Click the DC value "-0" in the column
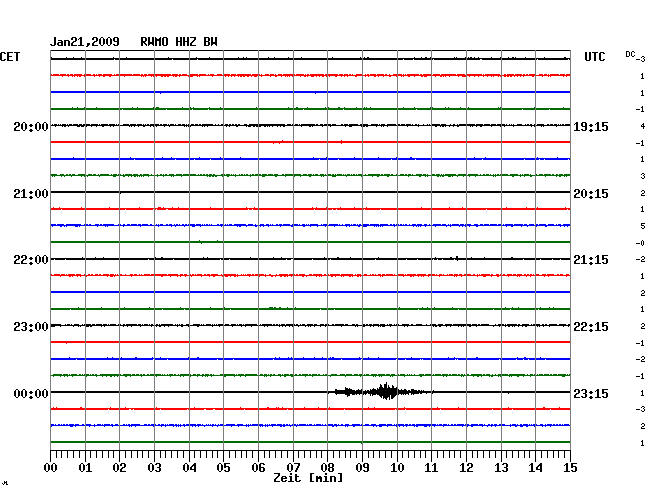The width and height of the screenshot is (650, 494). [x=640, y=243]
